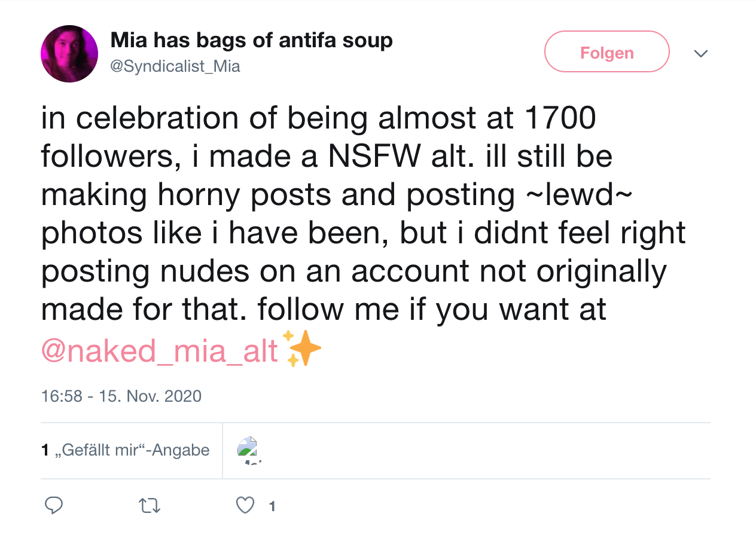Open Mia's round profile avatar
The height and width of the screenshot is (550, 756).
coord(69,54)
